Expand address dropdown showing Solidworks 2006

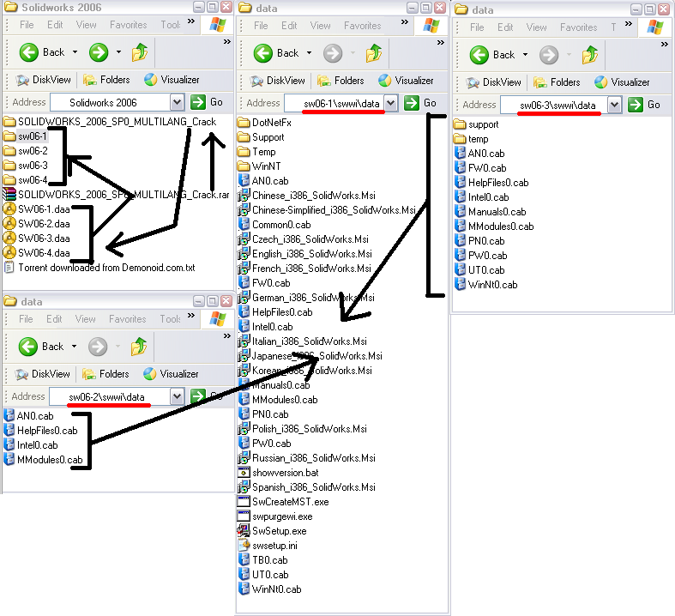(177, 102)
